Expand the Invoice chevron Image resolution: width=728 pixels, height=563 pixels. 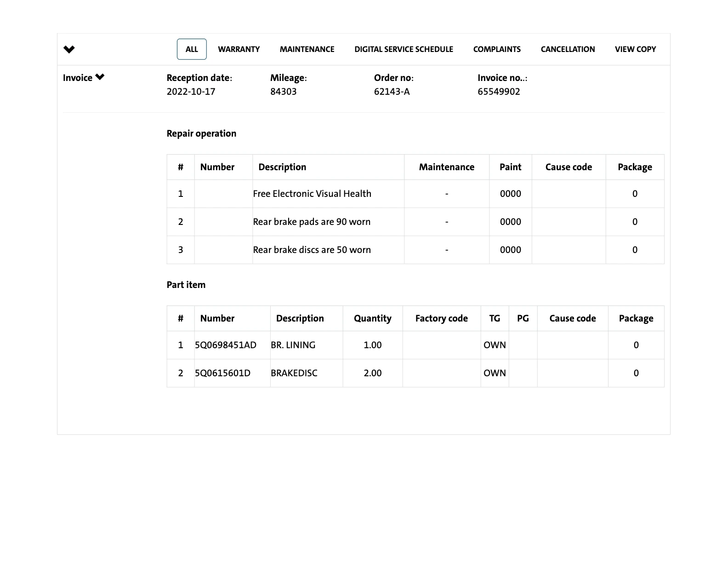(100, 77)
